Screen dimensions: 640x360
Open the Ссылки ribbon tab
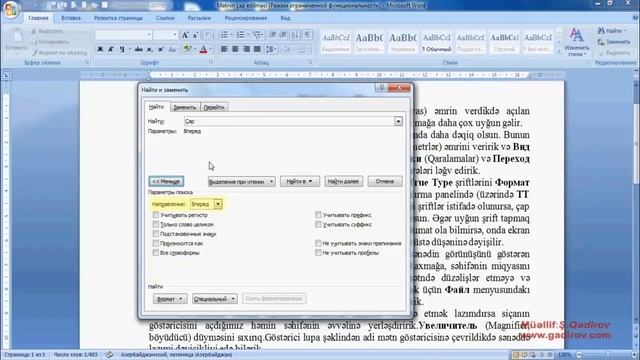165,18
